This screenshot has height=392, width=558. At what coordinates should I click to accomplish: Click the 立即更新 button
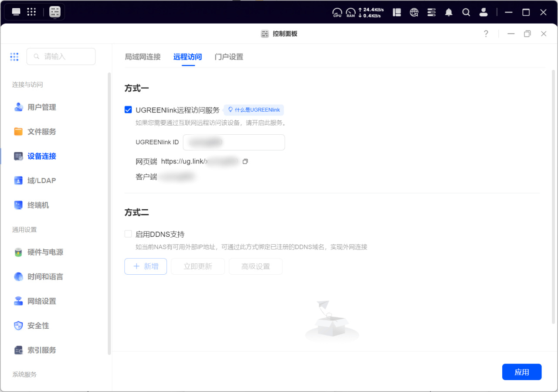click(x=198, y=266)
